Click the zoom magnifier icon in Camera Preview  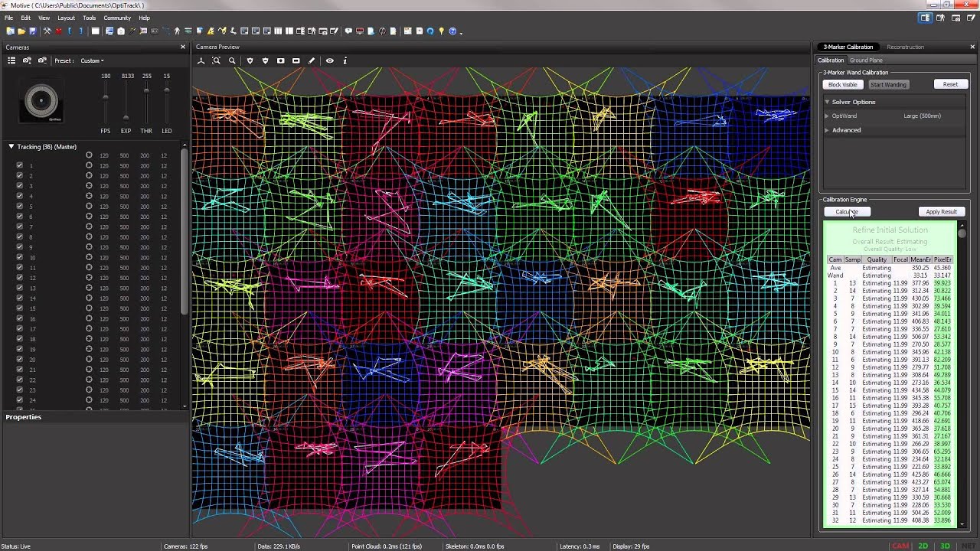pyautogui.click(x=232, y=60)
